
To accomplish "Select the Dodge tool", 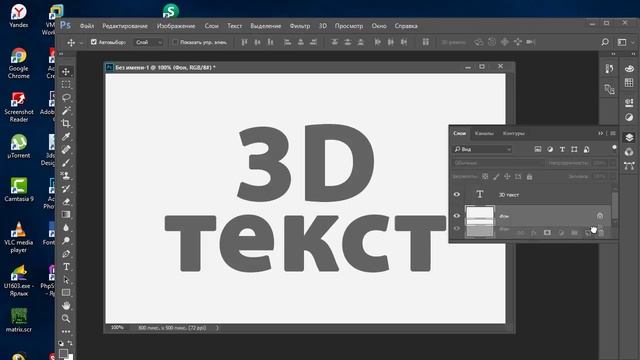I will (66, 241).
